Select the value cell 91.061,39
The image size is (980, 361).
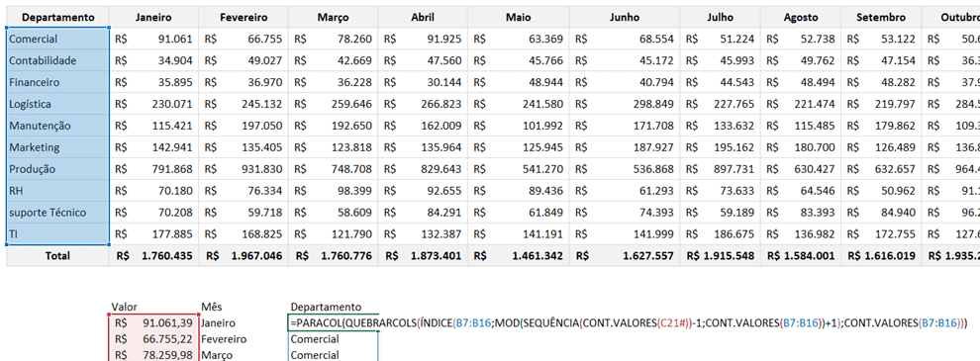pos(153,322)
